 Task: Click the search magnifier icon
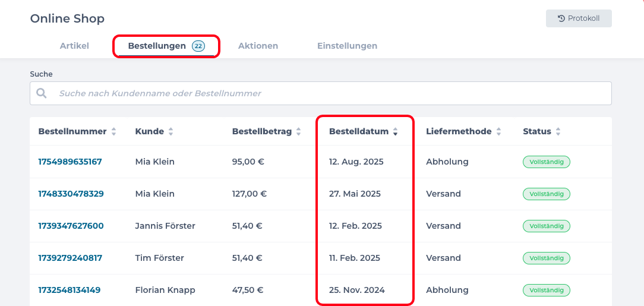point(42,93)
